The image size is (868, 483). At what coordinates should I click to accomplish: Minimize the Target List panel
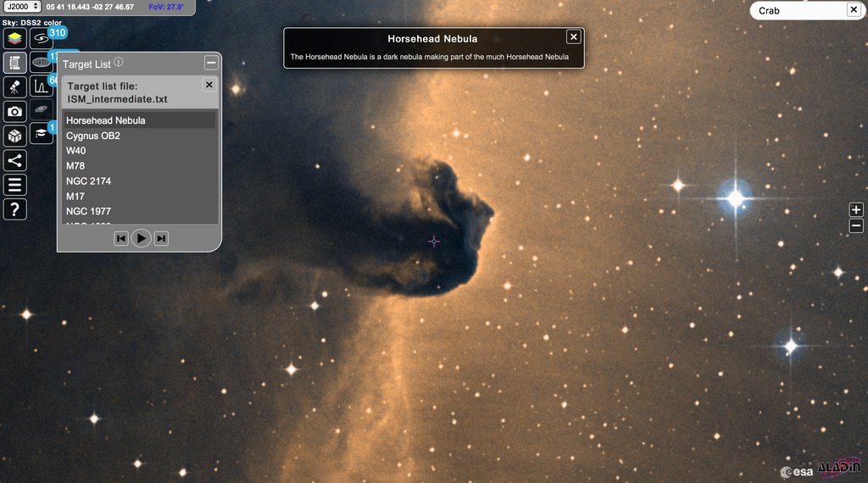(211, 63)
